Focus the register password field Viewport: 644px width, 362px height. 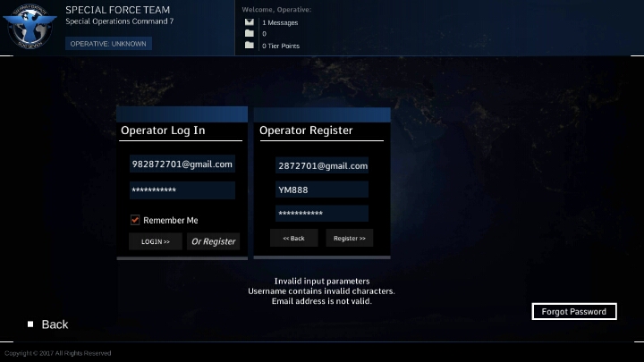[x=322, y=214]
